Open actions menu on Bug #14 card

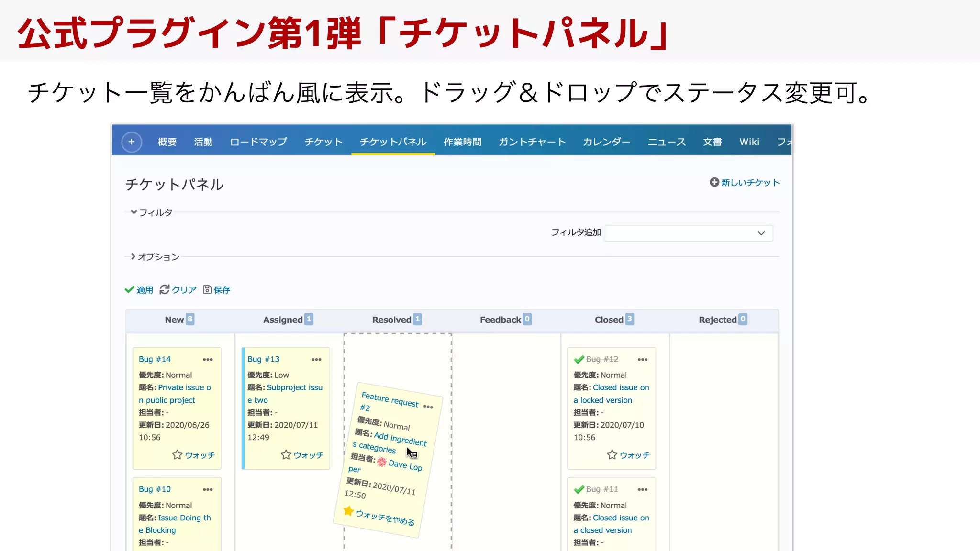point(208,360)
